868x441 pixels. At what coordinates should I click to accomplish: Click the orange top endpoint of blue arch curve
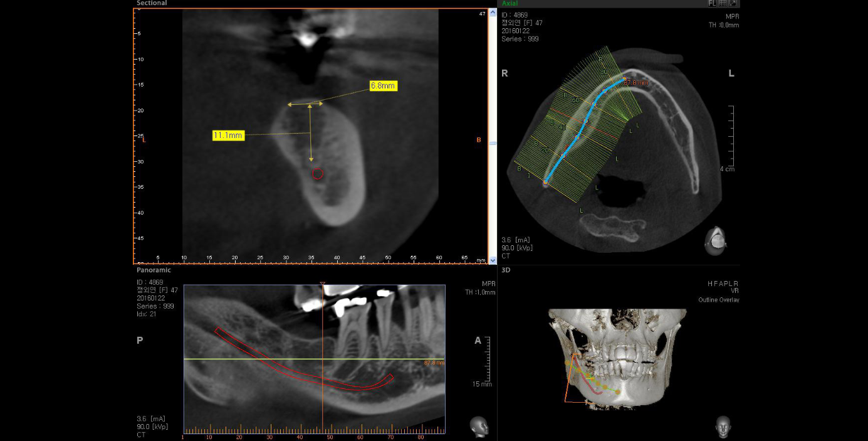[624, 79]
